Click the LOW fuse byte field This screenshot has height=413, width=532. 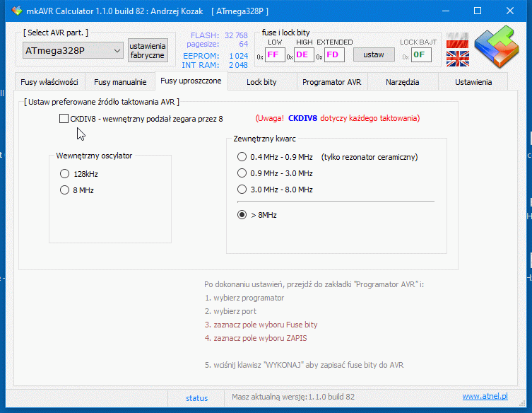click(x=275, y=54)
